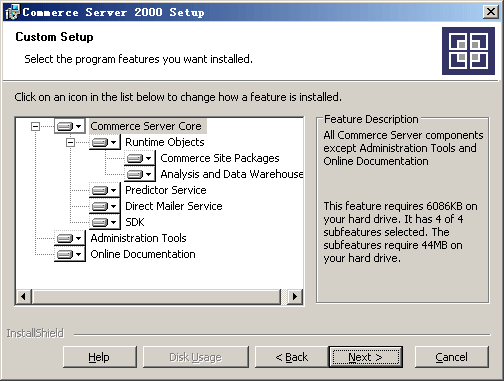The width and height of the screenshot is (504, 381).
Task: Open Direct Mailer Service drive icon
Action: 105,206
